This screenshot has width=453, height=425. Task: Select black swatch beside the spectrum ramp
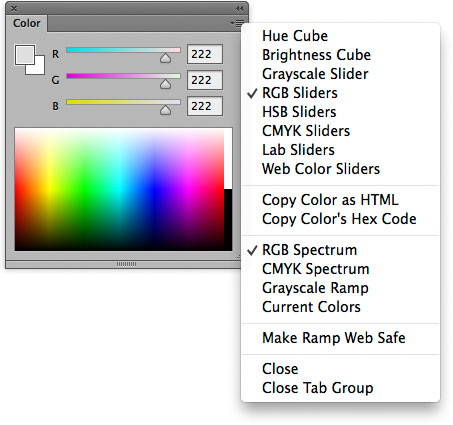pos(228,220)
